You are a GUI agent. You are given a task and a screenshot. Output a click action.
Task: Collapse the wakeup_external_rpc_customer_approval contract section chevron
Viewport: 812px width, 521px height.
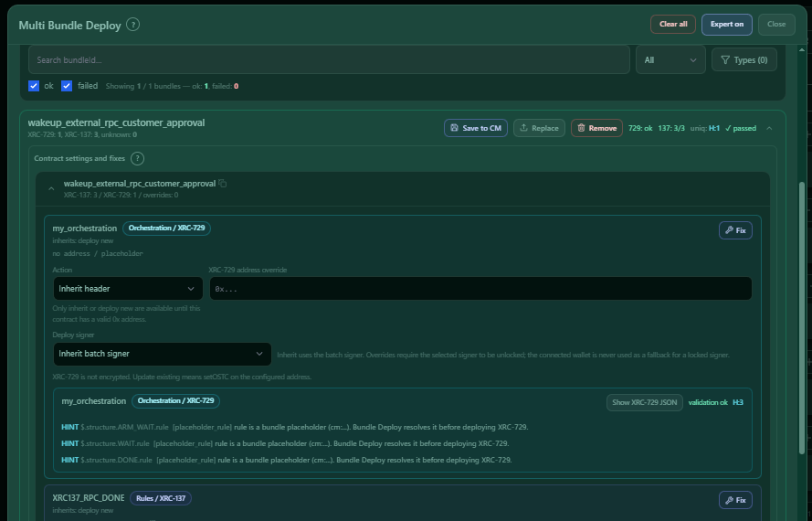tap(51, 188)
